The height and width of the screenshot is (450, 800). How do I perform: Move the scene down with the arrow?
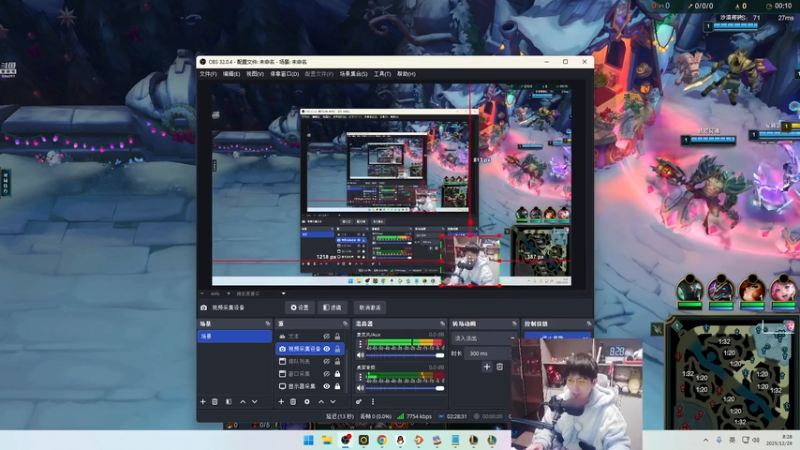(x=255, y=402)
